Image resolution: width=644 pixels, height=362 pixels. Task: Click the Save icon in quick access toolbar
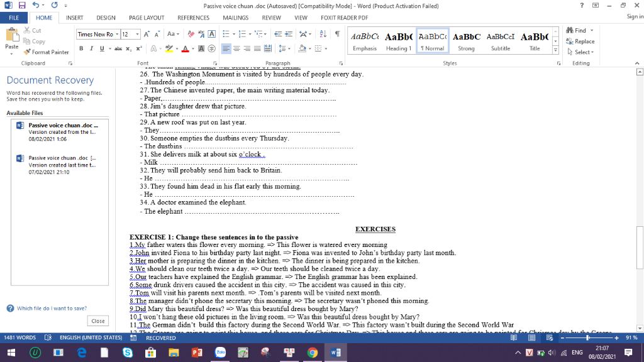coord(22,5)
